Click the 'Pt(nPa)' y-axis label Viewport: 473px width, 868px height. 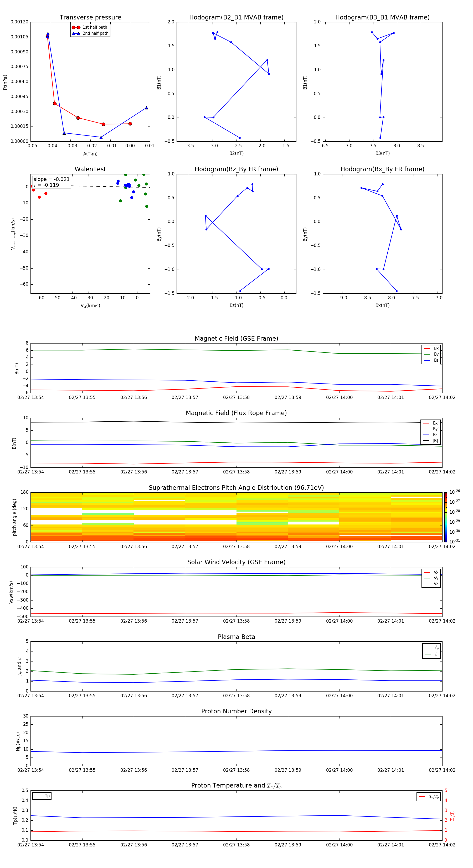click(x=5, y=82)
